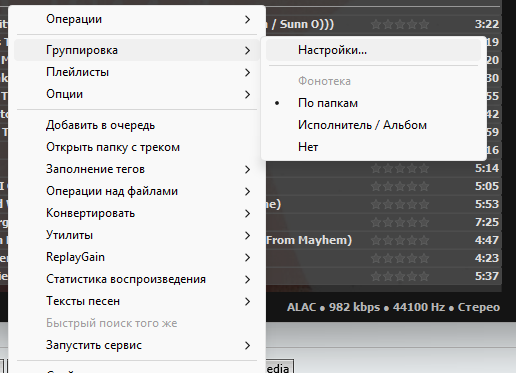Click chevron arrow next to ReplayGain
This screenshot has width=516, height=373.
(x=247, y=257)
